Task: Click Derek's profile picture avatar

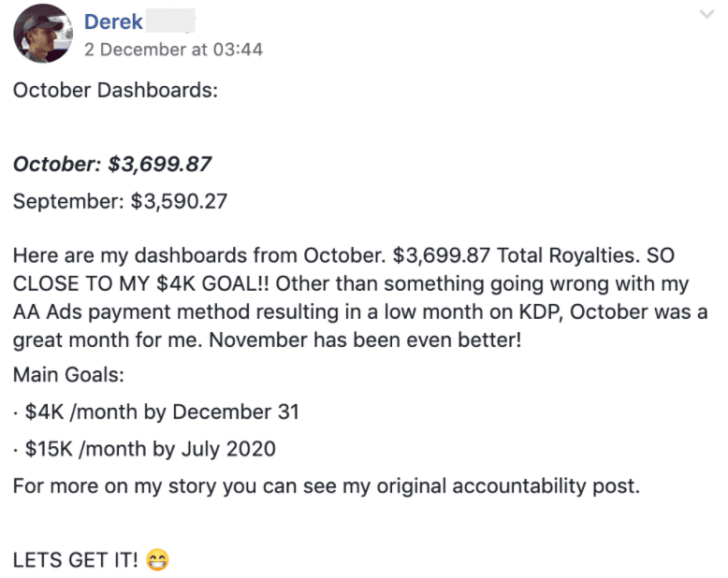Action: click(42, 33)
